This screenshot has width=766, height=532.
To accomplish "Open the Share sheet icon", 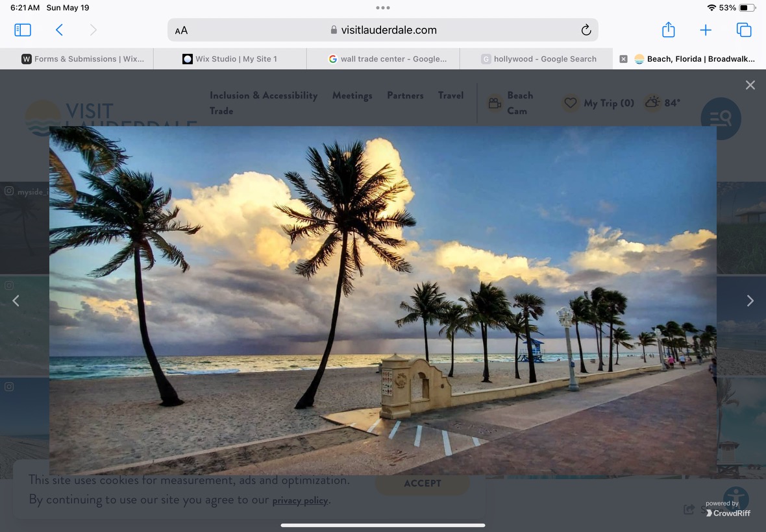I will (668, 30).
